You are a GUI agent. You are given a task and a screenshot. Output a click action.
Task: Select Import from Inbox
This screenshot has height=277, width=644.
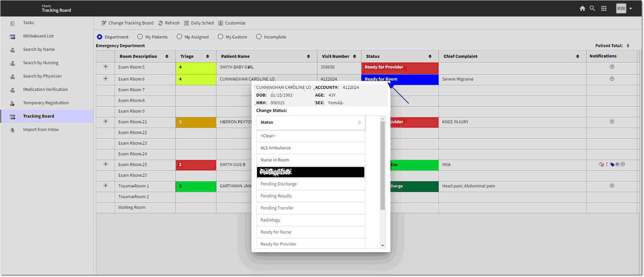click(41, 130)
